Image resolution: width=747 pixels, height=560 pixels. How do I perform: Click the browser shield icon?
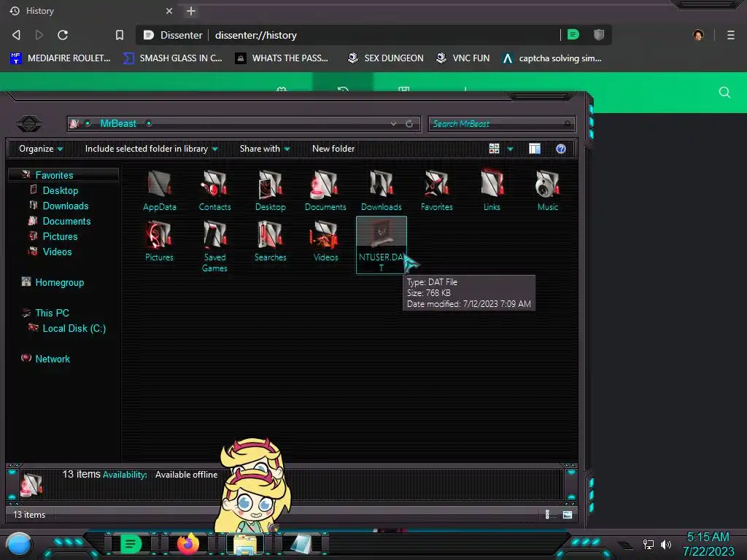pos(599,34)
